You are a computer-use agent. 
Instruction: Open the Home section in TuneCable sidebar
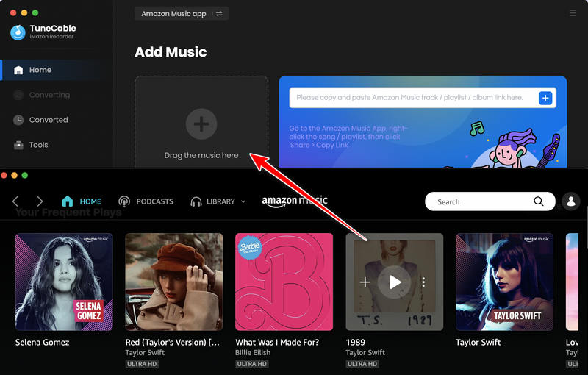[57, 70]
